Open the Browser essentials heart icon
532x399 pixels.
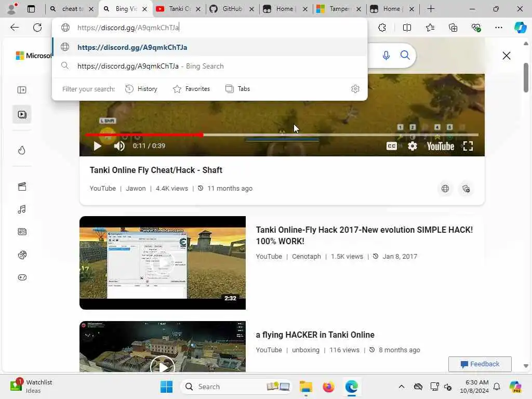pos(476,28)
